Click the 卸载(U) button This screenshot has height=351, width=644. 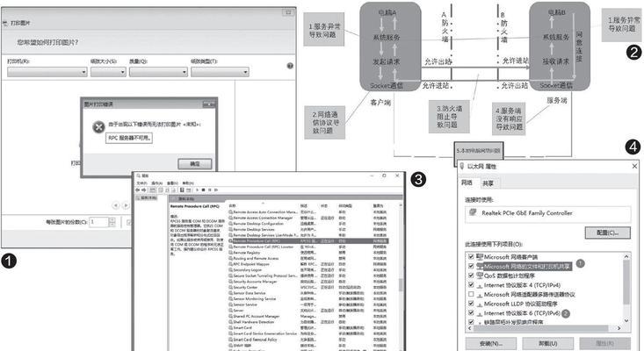[x=548, y=343]
